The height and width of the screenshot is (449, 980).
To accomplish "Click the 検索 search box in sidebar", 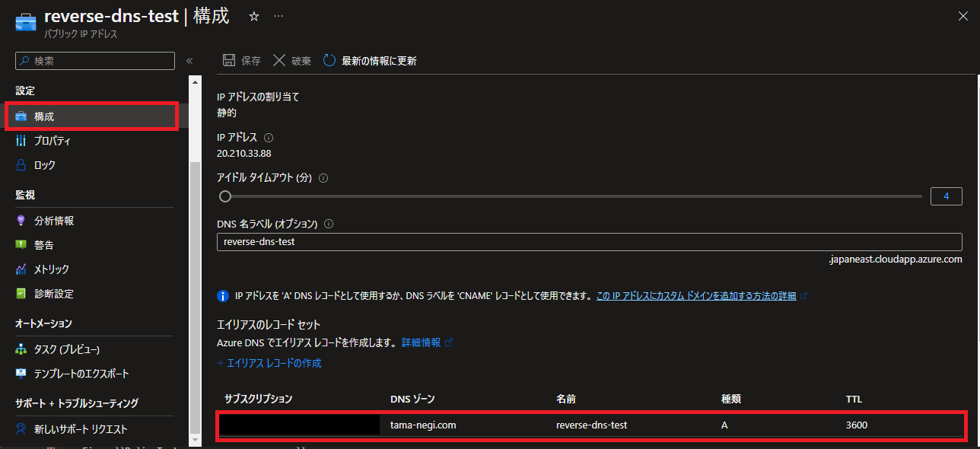I will 95,61.
